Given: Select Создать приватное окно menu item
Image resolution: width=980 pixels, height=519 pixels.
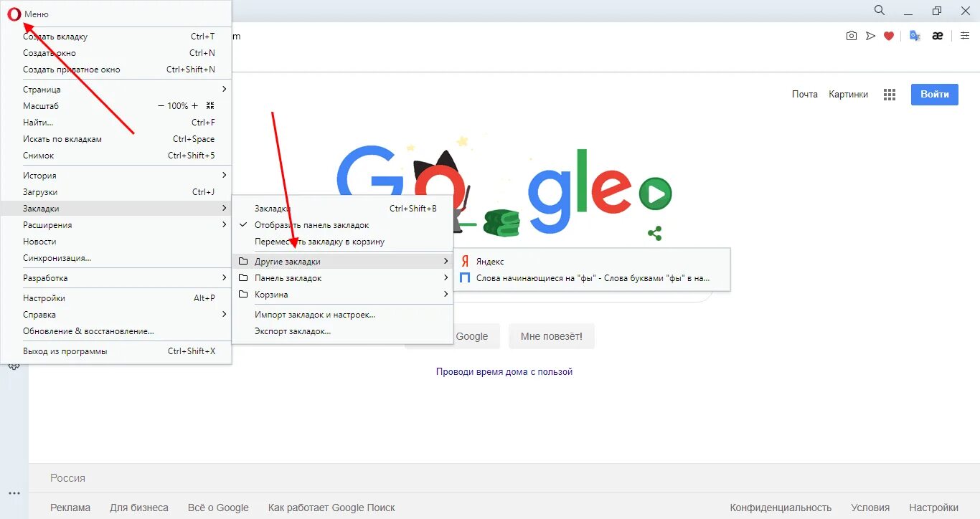Looking at the screenshot, I should point(116,70).
